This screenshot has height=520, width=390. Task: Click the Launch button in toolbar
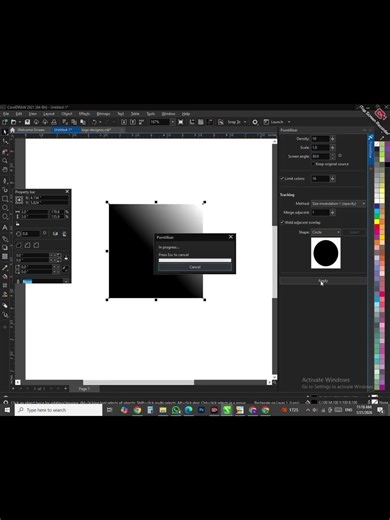273,122
